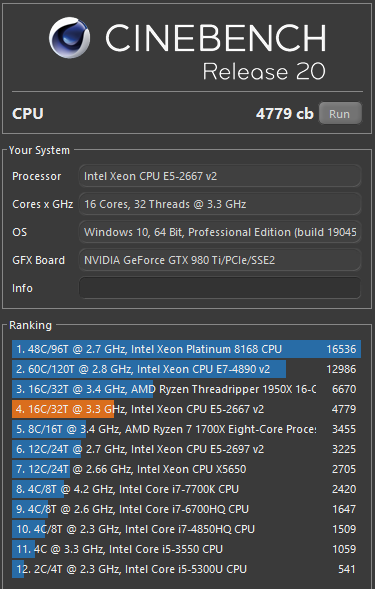Viewport: 375px width, 589px height.
Task: Select the Core i7-6700HQ ranking row
Action: pos(186,509)
